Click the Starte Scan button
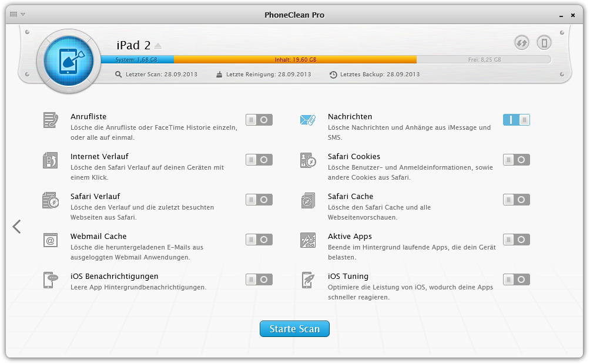The height and width of the screenshot is (364, 590). pyautogui.click(x=294, y=329)
